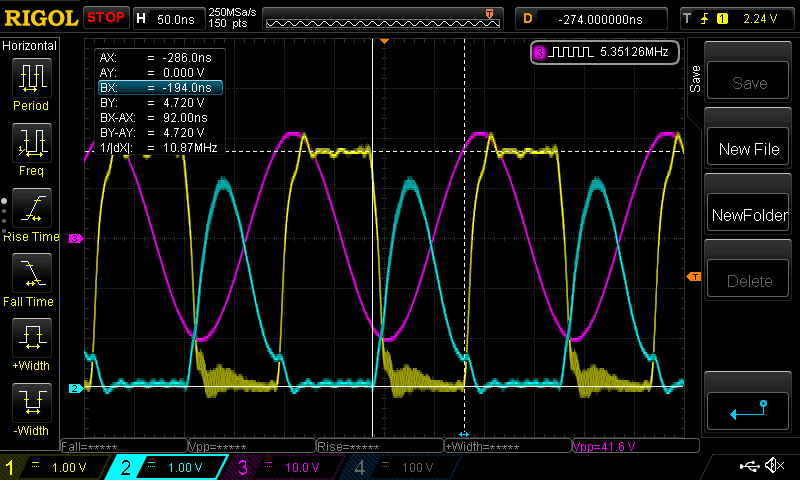Click the horizontal timebase 50.0ns field
The height and width of the screenshot is (480, 800).
(169, 19)
